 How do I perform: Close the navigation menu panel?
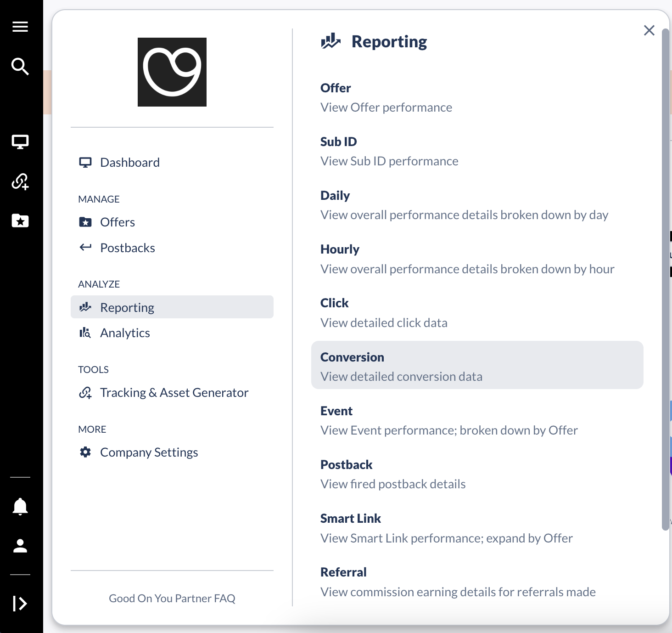649,30
